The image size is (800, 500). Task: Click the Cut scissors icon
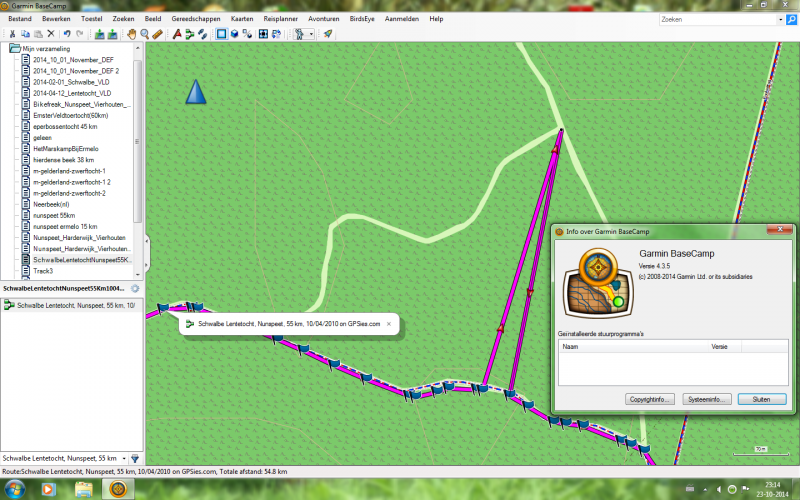tap(12, 34)
